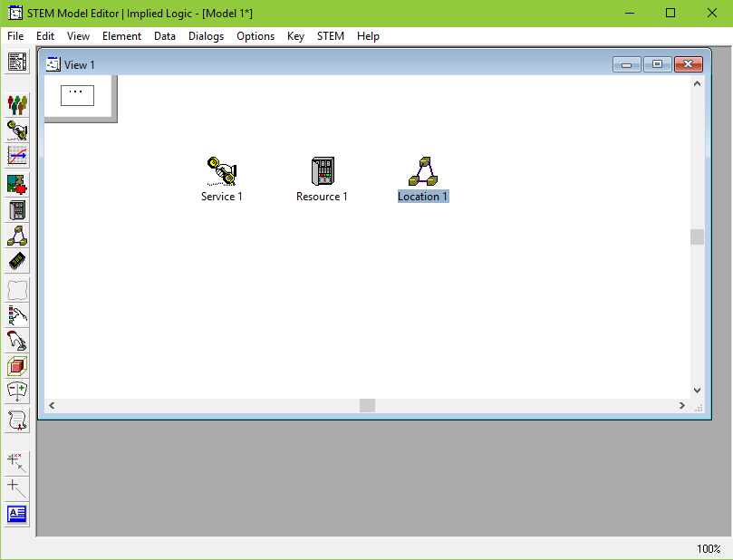Open the File menu
This screenshot has height=560, width=733.
(x=15, y=36)
